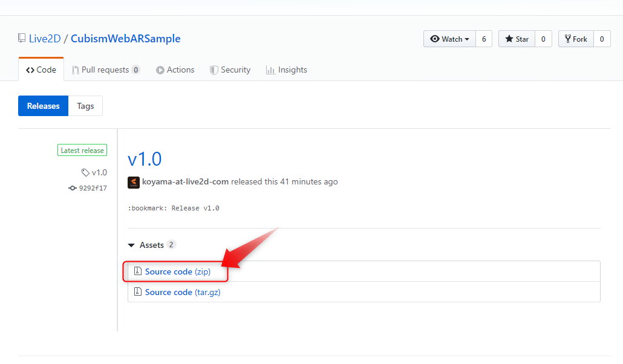This screenshot has width=623, height=364.
Task: Switch to the Tags view
Action: [x=85, y=106]
